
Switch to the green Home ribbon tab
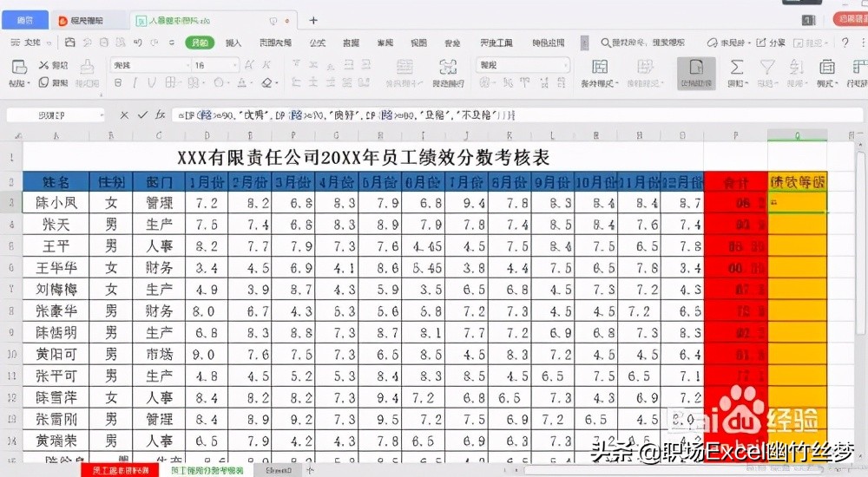200,42
